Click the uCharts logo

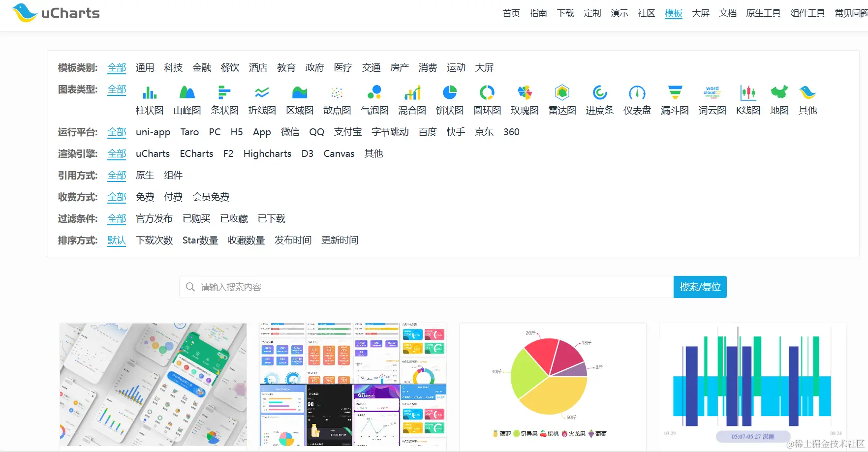point(56,13)
